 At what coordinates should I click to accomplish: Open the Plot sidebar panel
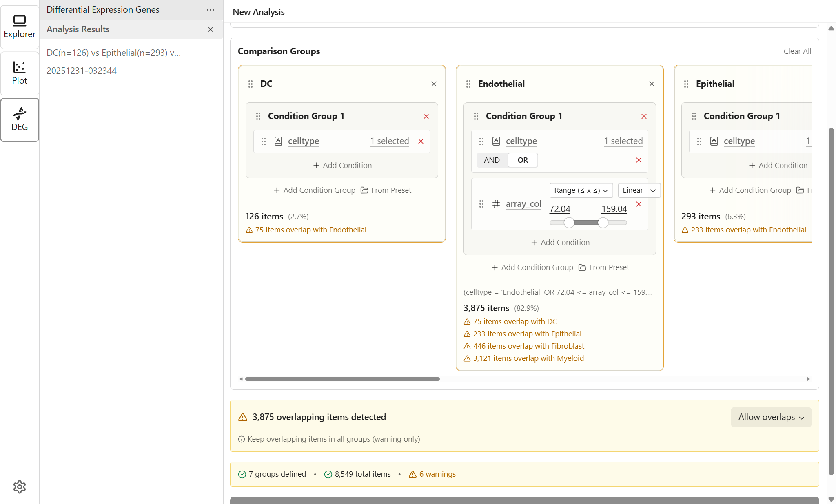[x=20, y=73]
